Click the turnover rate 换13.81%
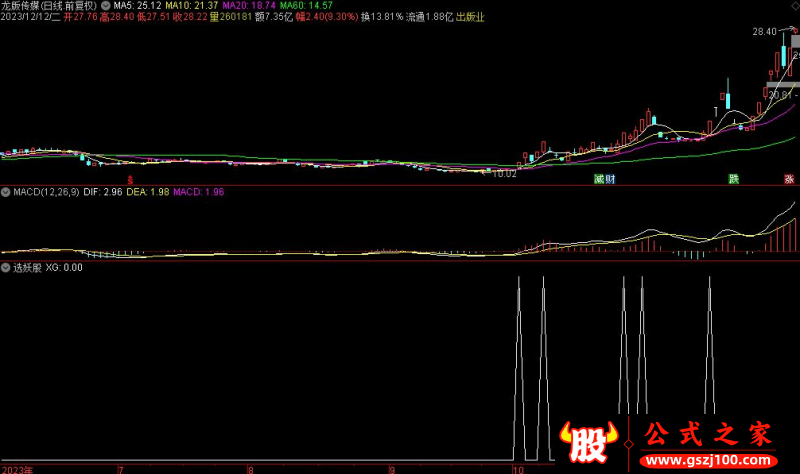The width and height of the screenshot is (800, 474). coord(382,17)
